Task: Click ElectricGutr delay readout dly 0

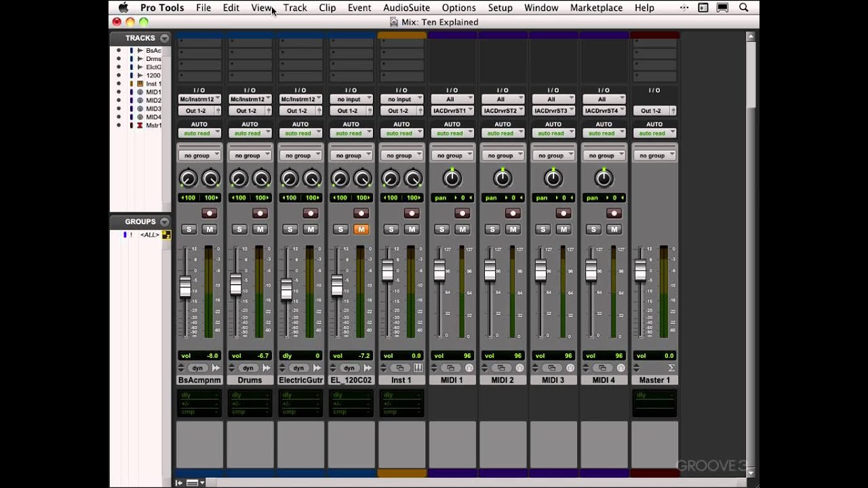Action: pyautogui.click(x=300, y=355)
